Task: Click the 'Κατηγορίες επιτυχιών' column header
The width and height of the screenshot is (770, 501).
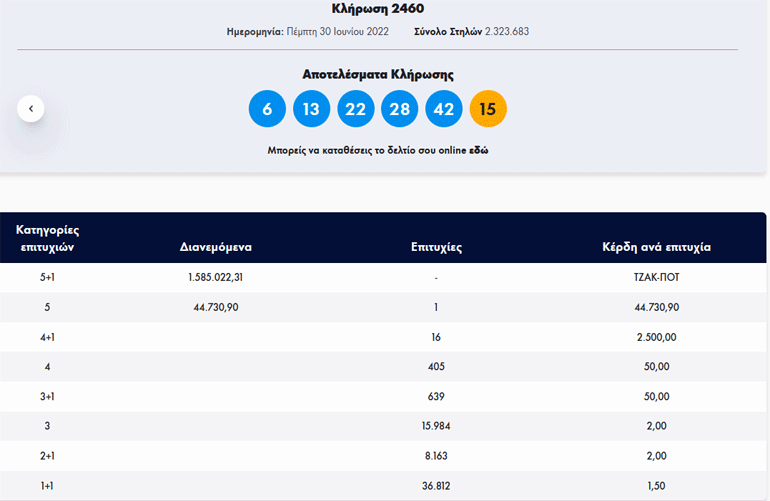Action: click(46, 238)
